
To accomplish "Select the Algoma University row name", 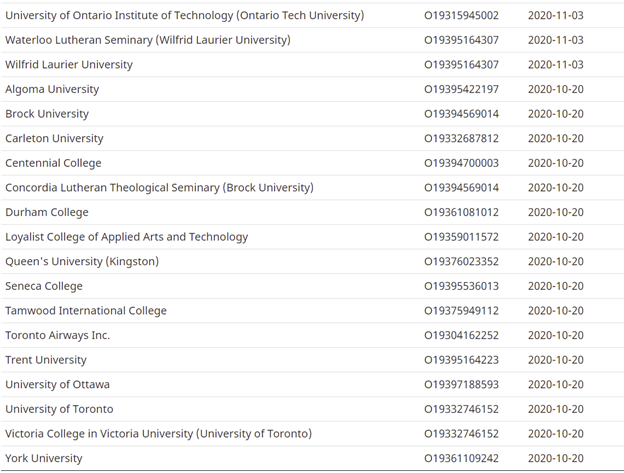I will point(52,89).
